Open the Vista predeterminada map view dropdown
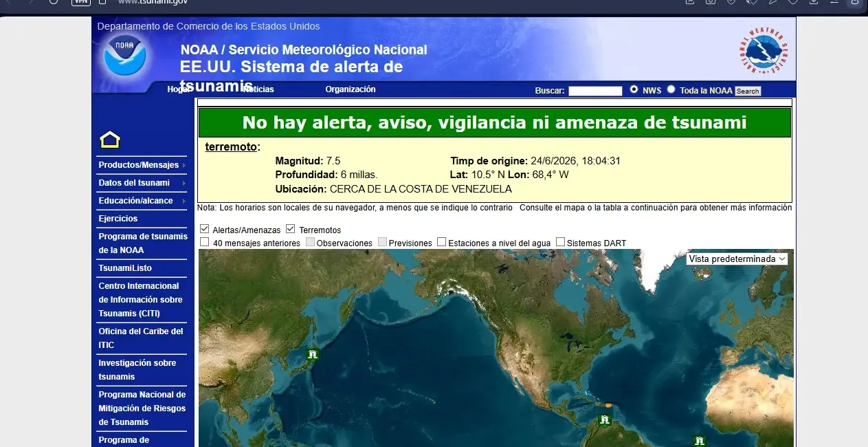This screenshot has height=447, width=868. [737, 259]
